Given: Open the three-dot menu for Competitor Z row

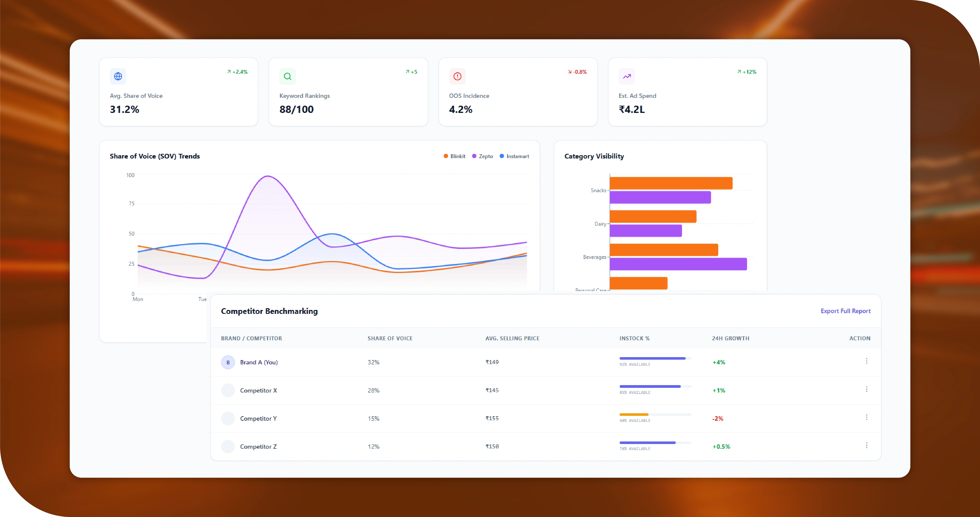Looking at the screenshot, I should [867, 446].
